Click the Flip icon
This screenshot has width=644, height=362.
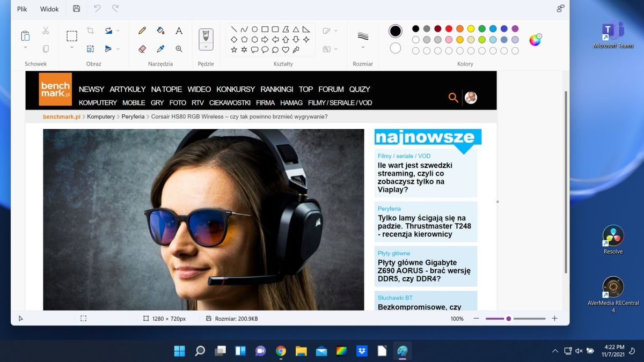click(108, 49)
